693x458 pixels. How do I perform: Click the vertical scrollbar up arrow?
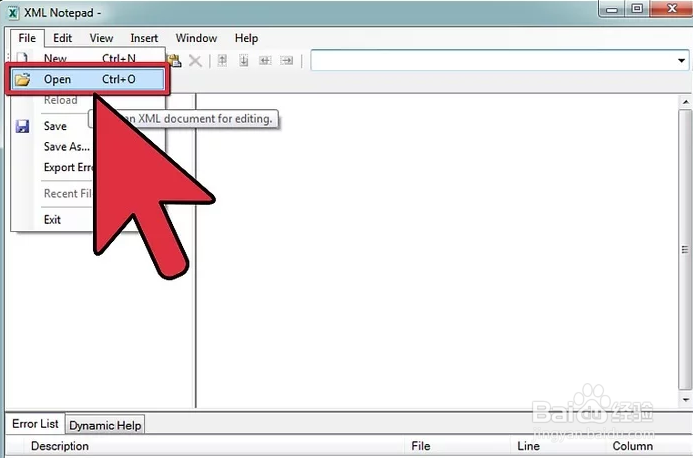point(685,102)
